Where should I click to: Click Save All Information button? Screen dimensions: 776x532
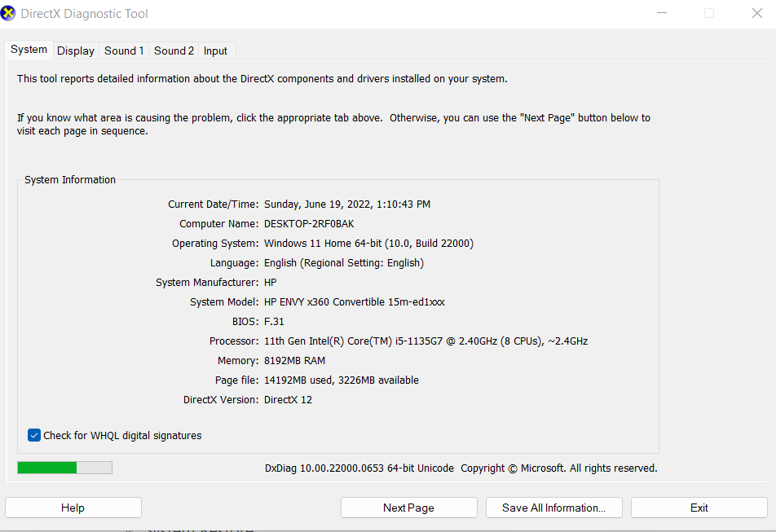[x=553, y=508]
